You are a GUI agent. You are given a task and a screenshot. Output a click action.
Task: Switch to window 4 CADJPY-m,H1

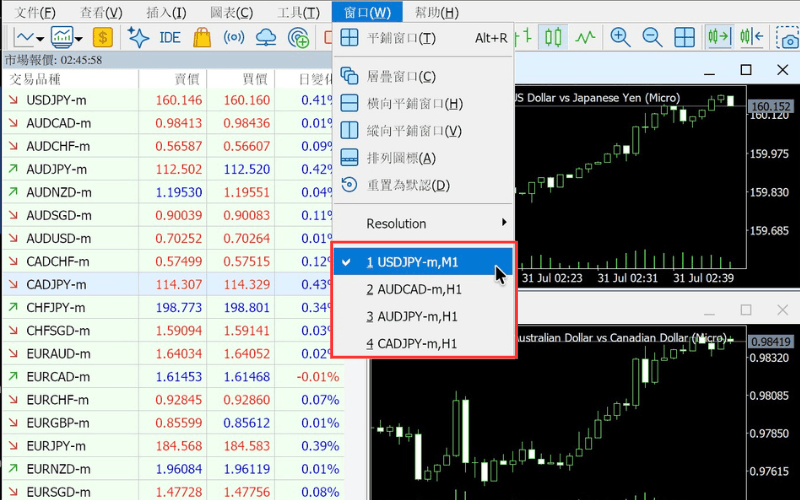(x=423, y=343)
